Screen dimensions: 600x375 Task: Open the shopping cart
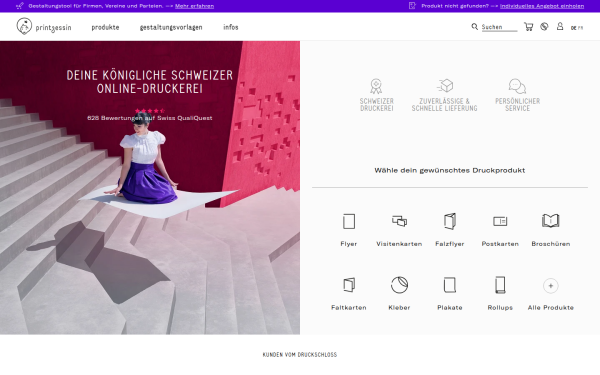click(528, 26)
